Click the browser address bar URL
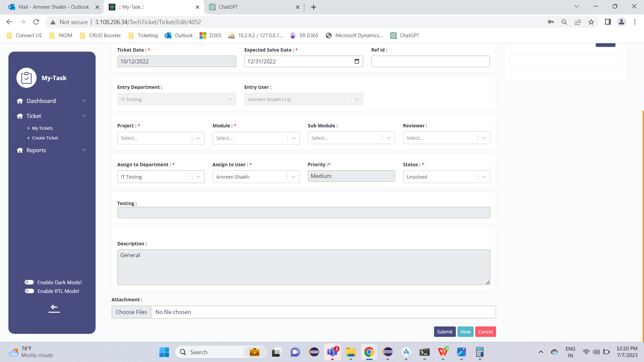The height and width of the screenshot is (362, 644). point(148,22)
